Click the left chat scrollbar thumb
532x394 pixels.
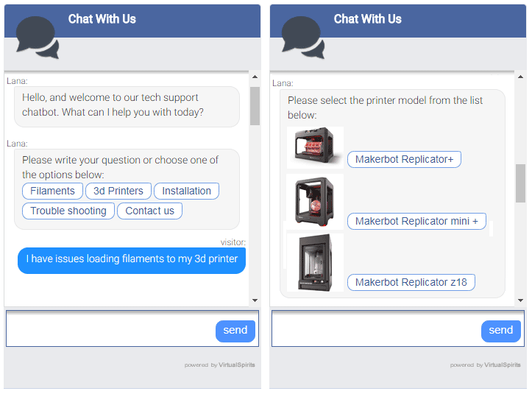(x=255, y=106)
